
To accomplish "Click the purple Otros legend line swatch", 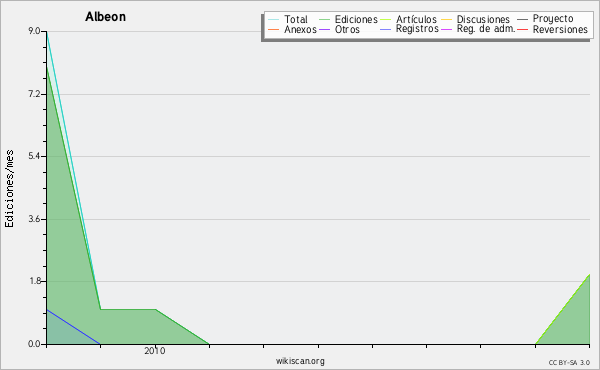I will pos(324,29).
